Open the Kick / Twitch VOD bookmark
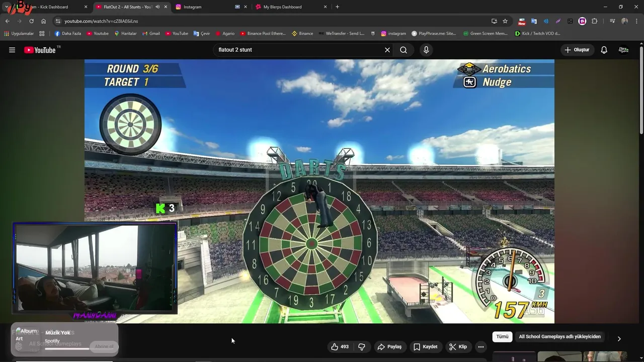 click(x=537, y=34)
